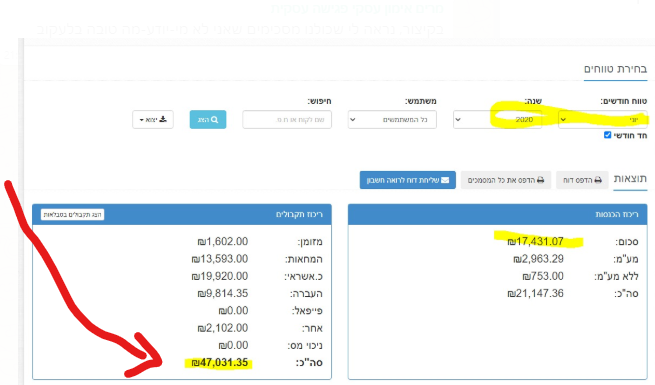The width and height of the screenshot is (655, 385).
Task: Click the transfer amount ₪9,814.35
Action: point(223,294)
